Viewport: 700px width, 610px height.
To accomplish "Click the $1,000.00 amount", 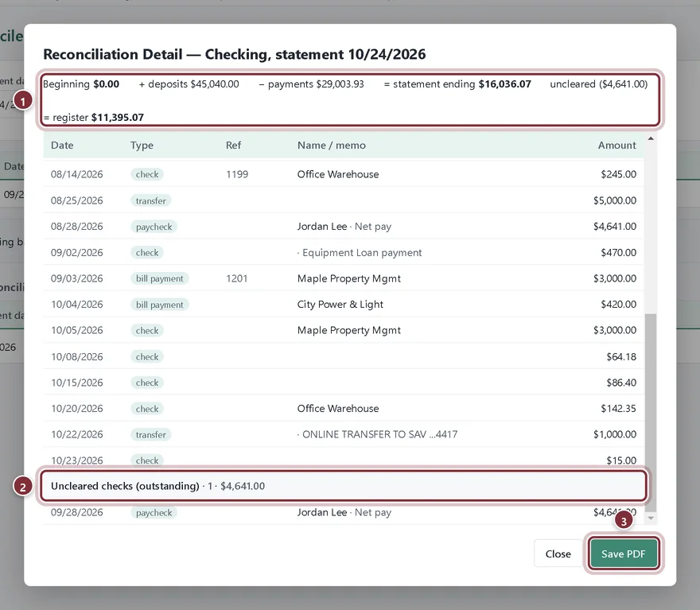I will pos(615,434).
